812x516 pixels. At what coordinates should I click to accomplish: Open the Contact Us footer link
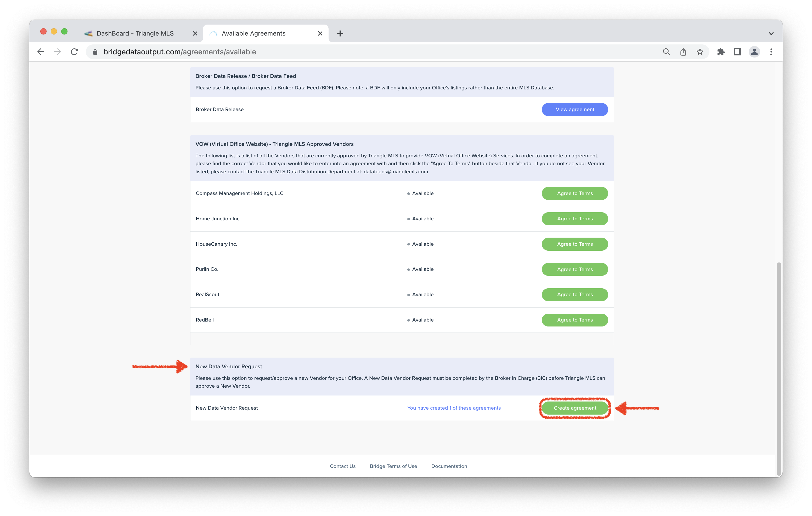point(343,466)
